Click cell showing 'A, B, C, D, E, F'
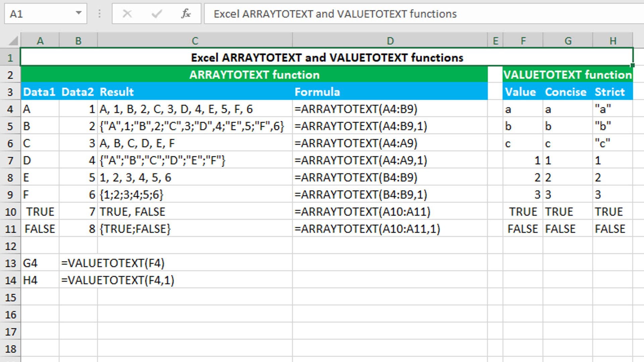The height and width of the screenshot is (362, 644). tap(195, 143)
